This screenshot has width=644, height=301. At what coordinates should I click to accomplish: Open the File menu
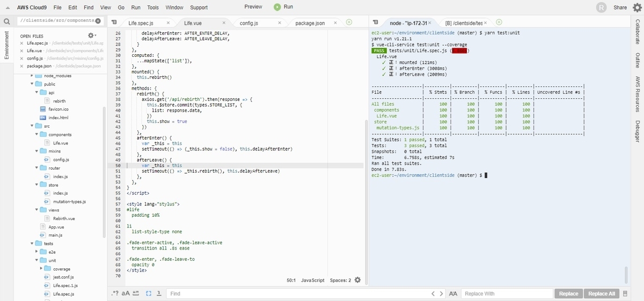(57, 8)
